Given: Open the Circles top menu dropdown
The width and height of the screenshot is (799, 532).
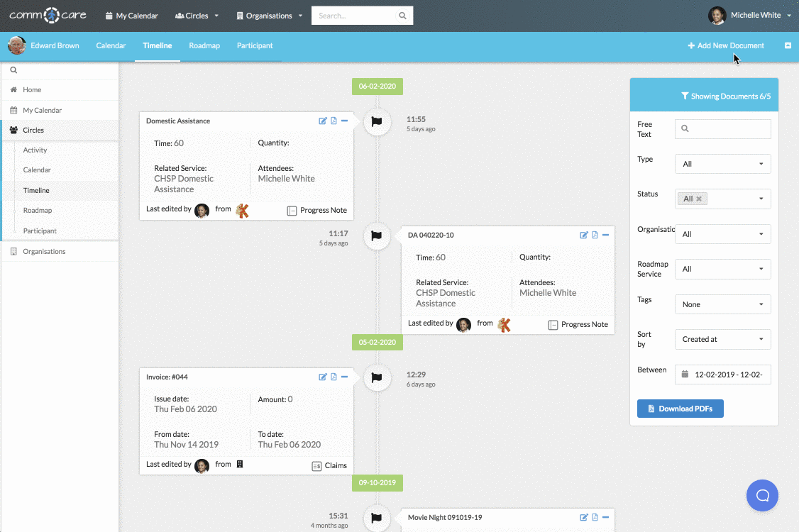Looking at the screenshot, I should point(197,16).
